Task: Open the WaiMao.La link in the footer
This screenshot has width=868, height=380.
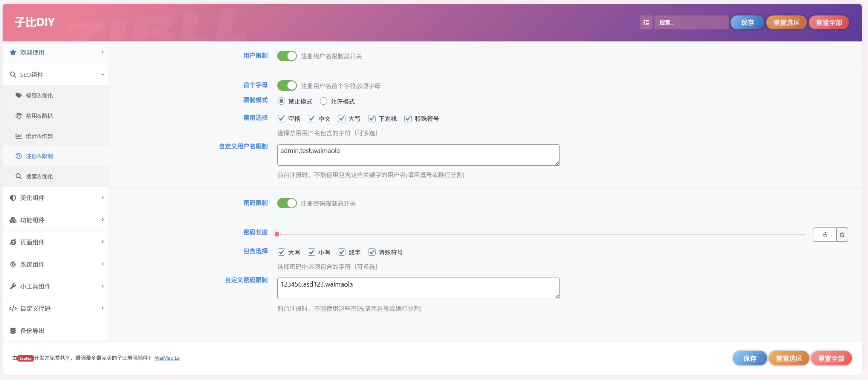Action: pyautogui.click(x=167, y=357)
